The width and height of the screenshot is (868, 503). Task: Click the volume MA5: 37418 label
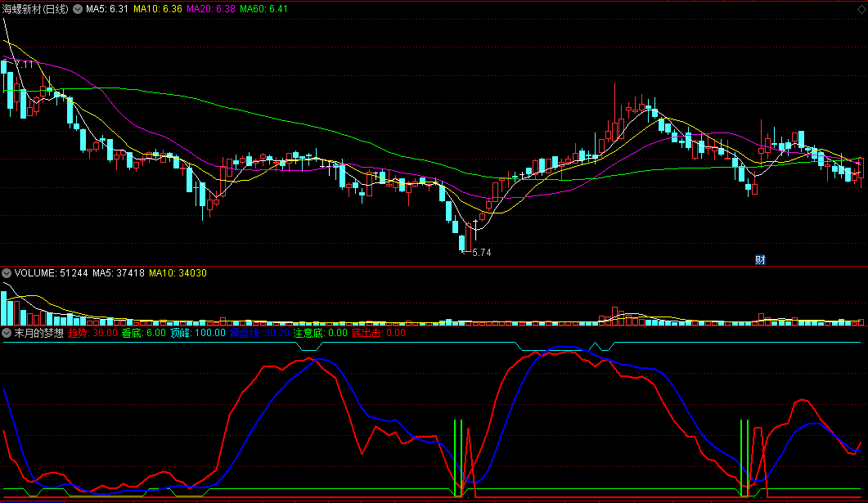click(119, 273)
